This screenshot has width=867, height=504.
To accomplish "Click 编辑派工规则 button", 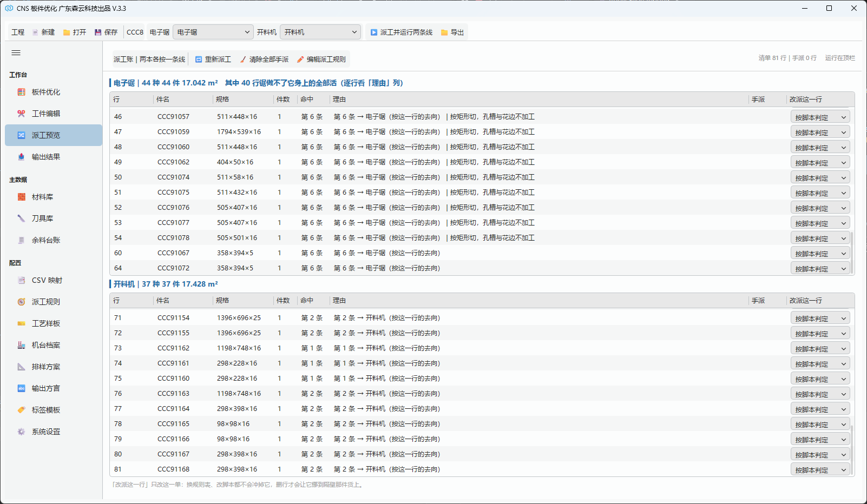I will pyautogui.click(x=321, y=59).
